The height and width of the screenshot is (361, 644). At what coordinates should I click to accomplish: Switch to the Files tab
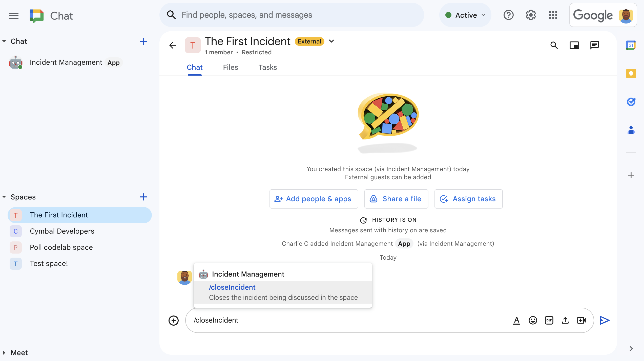tap(231, 67)
